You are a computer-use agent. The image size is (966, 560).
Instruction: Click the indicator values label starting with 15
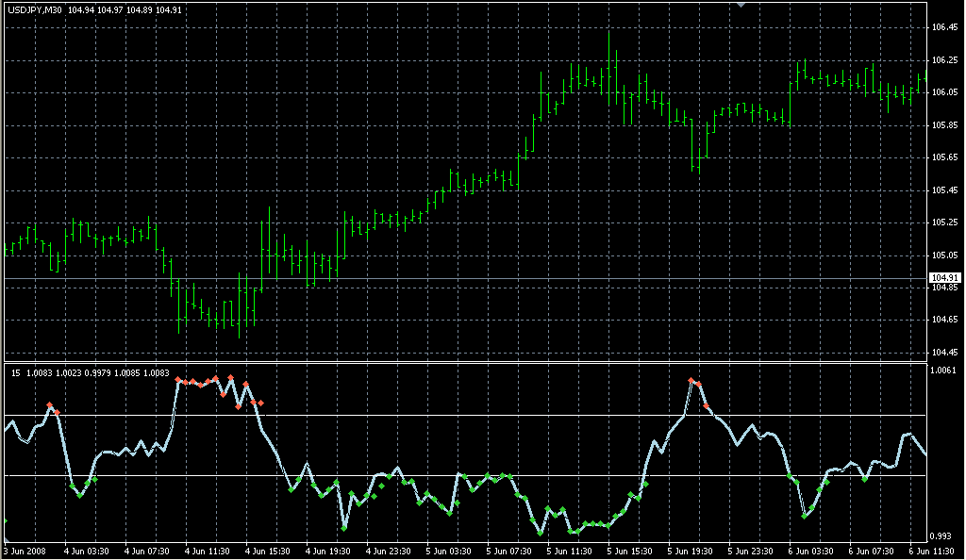pyautogui.click(x=90, y=373)
